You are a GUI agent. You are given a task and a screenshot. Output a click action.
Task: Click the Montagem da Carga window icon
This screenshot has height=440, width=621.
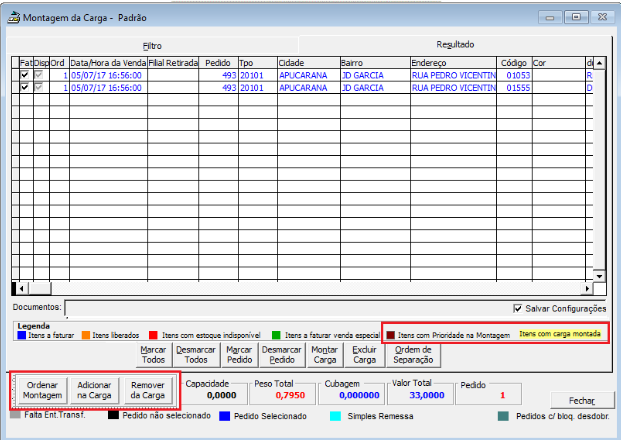14,17
